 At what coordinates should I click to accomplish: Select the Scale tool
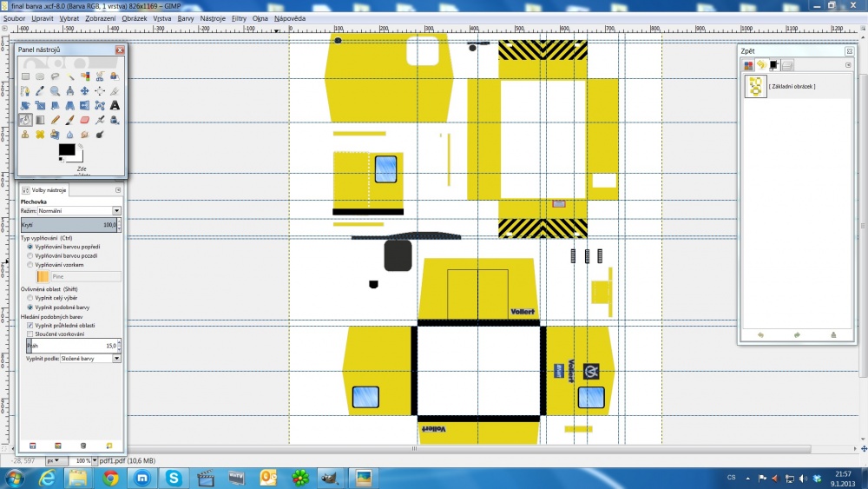[x=40, y=105]
